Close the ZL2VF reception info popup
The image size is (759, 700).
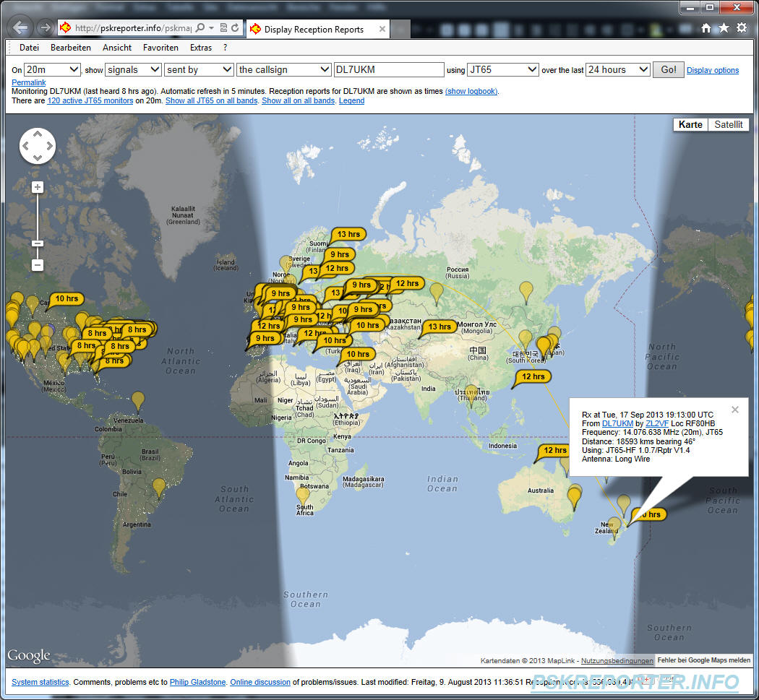click(x=735, y=410)
